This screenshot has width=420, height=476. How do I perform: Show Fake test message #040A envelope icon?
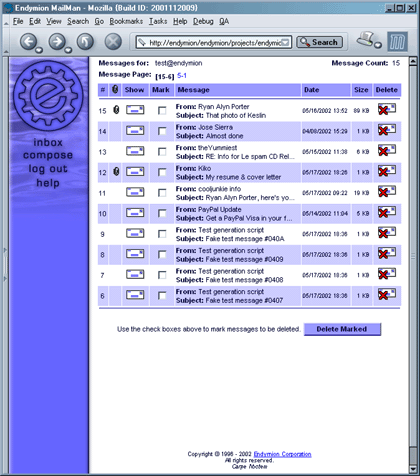click(135, 233)
